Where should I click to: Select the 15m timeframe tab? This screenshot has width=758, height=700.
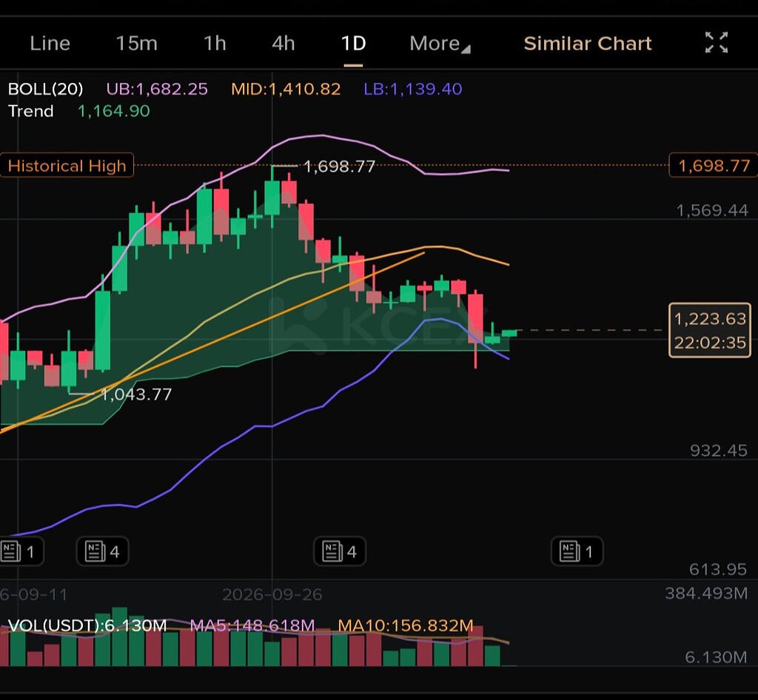(x=137, y=44)
